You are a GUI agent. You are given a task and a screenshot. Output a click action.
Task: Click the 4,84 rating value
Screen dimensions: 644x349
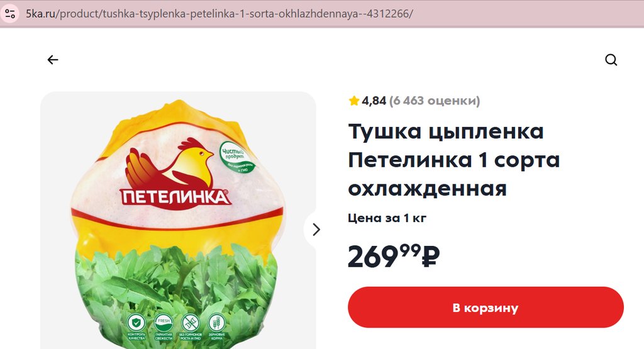tap(374, 101)
